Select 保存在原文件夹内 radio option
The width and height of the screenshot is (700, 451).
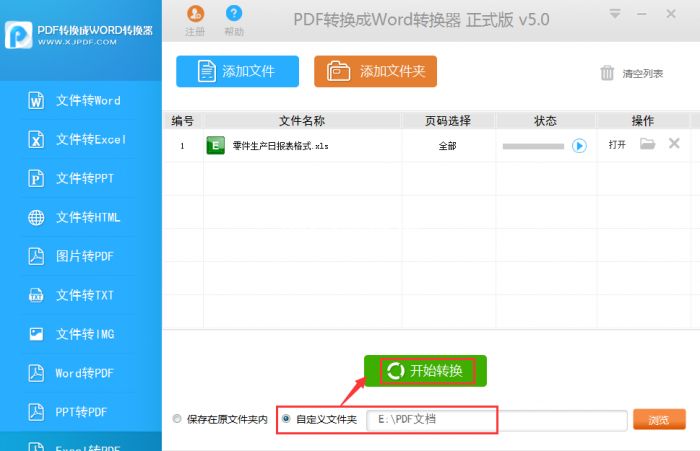coord(177,419)
